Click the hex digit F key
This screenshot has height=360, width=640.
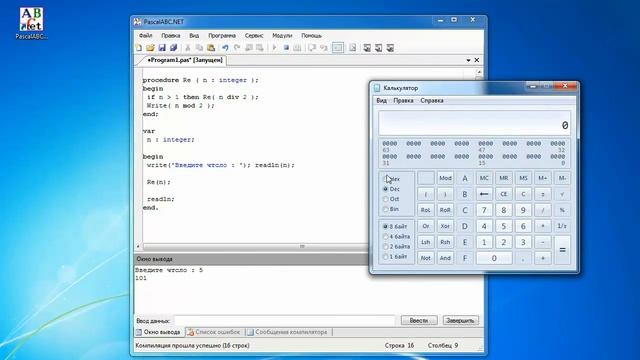click(464, 258)
